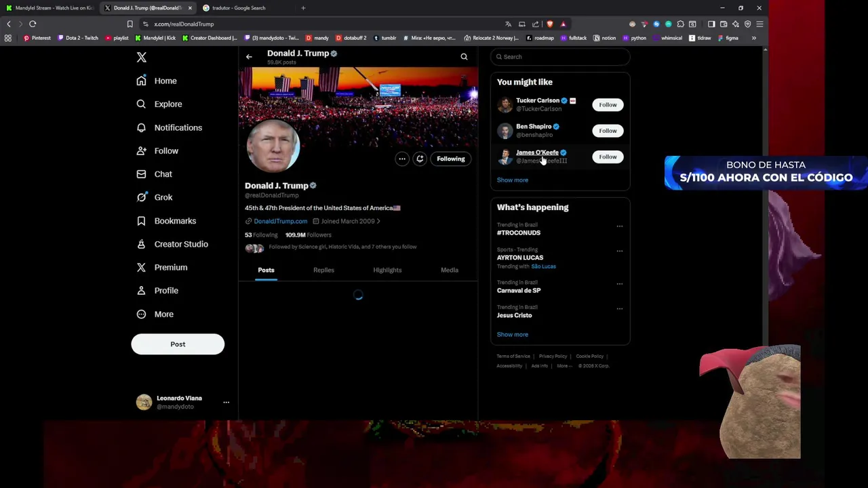Click the white Post button
Viewport: 868px width, 488px height.
[178, 344]
